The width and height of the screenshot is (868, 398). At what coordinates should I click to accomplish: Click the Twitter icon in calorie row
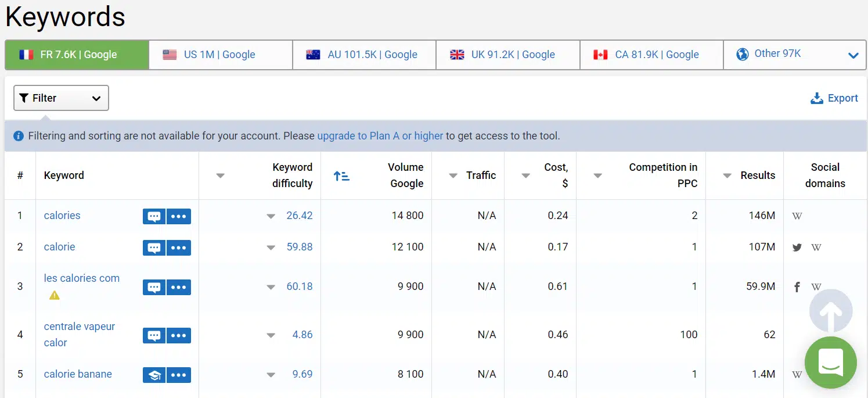tap(797, 248)
